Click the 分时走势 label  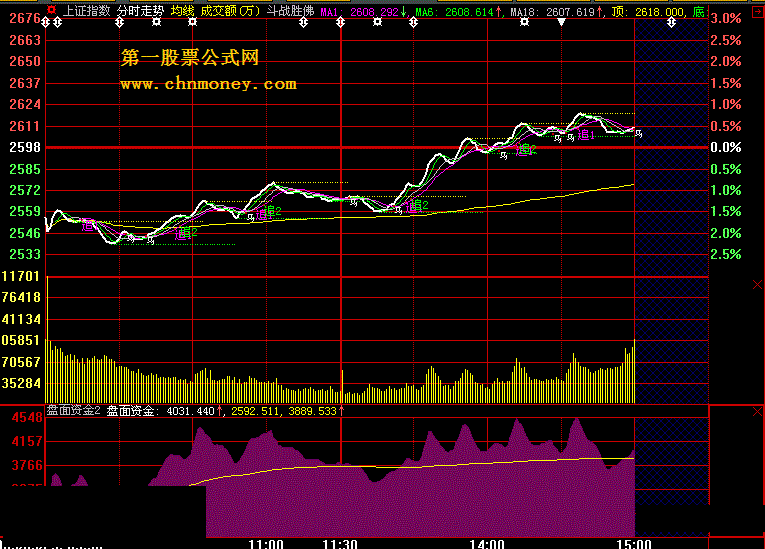141,11
